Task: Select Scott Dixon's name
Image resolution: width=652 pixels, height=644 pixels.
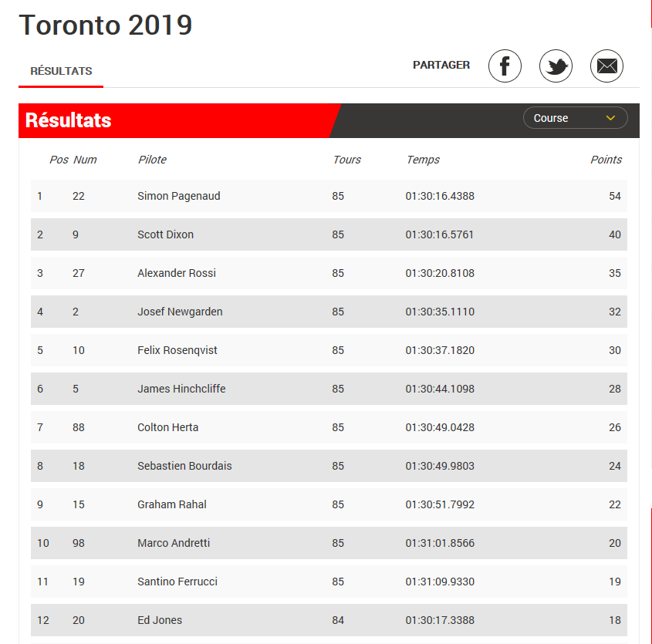Action: [x=165, y=234]
